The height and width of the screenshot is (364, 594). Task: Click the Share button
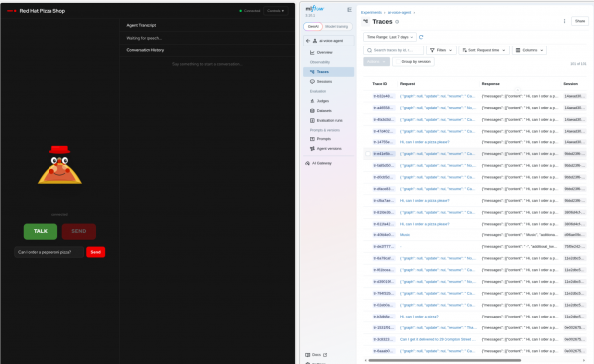[580, 21]
